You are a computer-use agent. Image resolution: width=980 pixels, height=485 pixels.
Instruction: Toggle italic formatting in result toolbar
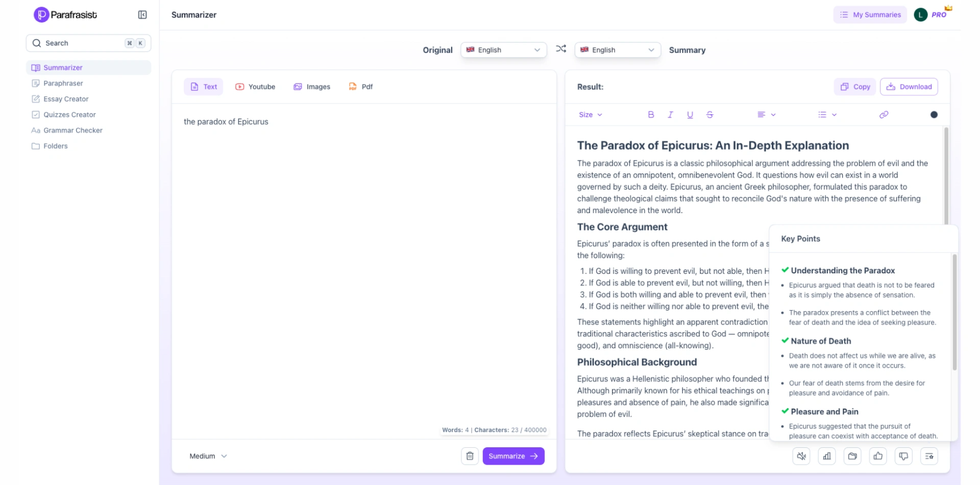click(670, 115)
